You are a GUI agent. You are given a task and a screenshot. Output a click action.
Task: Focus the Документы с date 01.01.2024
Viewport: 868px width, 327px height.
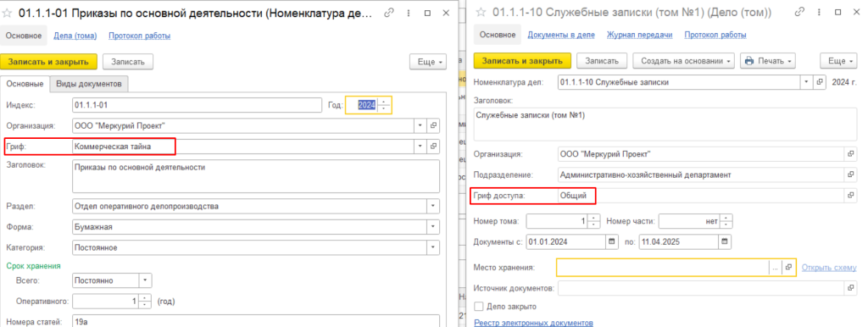(x=565, y=241)
